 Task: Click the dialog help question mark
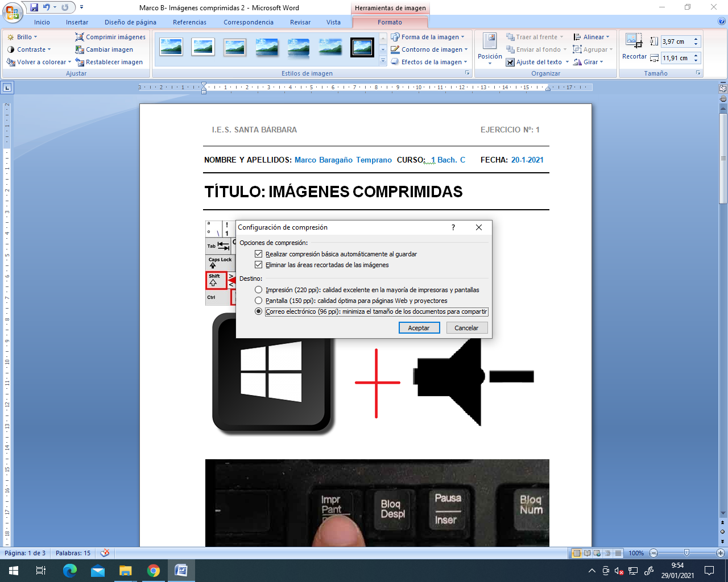[x=453, y=227]
